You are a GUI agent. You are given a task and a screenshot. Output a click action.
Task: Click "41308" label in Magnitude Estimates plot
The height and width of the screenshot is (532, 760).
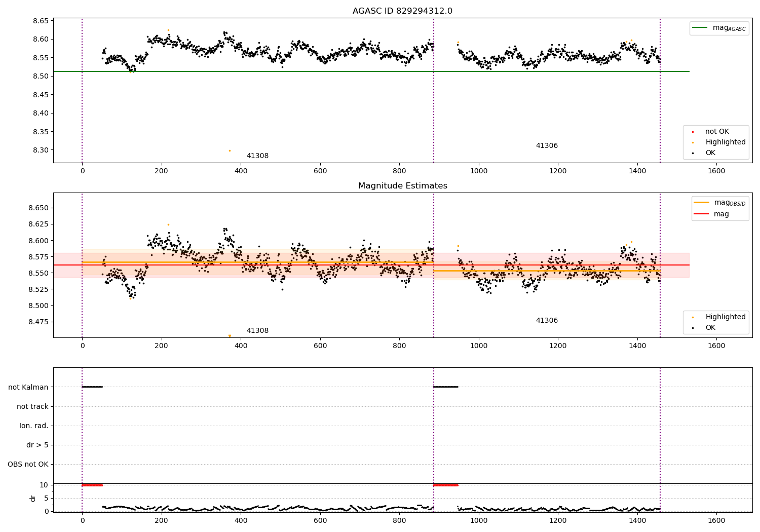pos(257,331)
